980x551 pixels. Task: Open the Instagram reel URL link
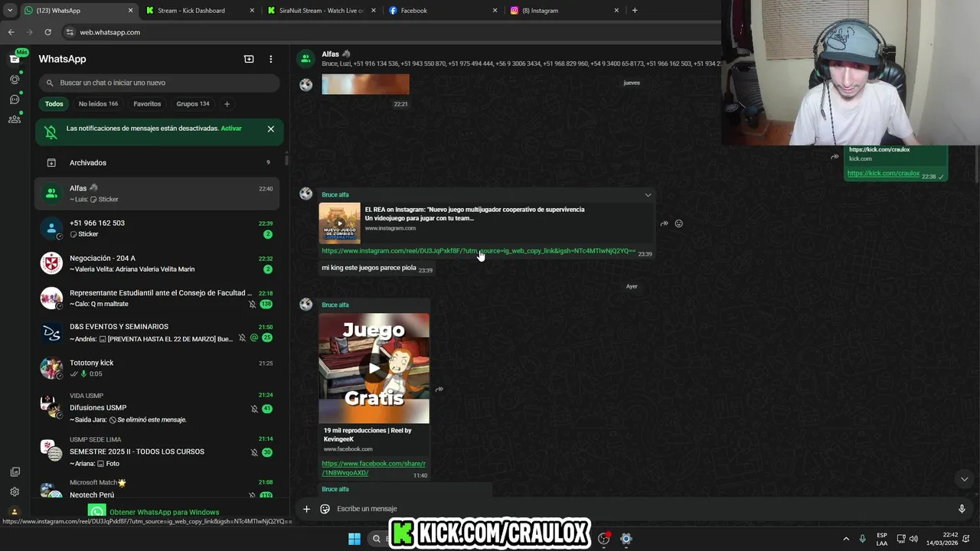click(479, 251)
